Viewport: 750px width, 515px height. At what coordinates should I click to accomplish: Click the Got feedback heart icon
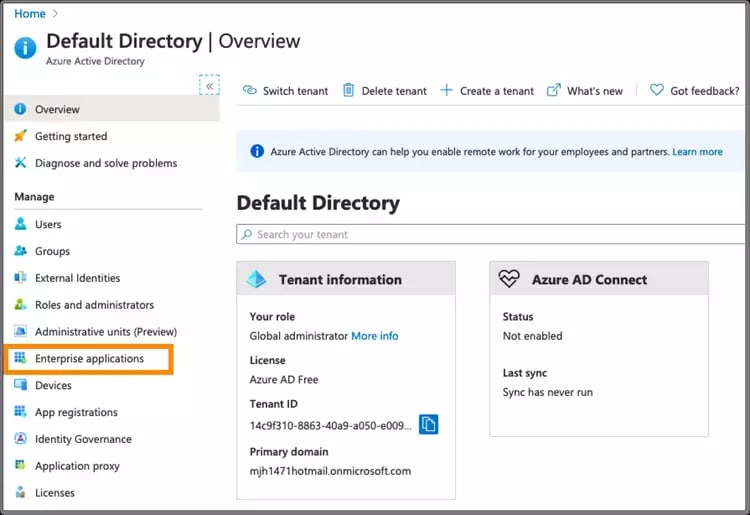[657, 89]
